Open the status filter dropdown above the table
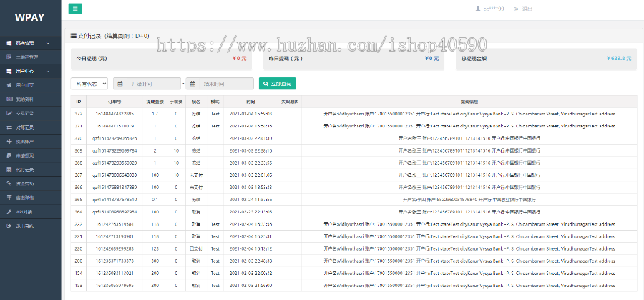This screenshot has width=644, height=300. tap(89, 84)
